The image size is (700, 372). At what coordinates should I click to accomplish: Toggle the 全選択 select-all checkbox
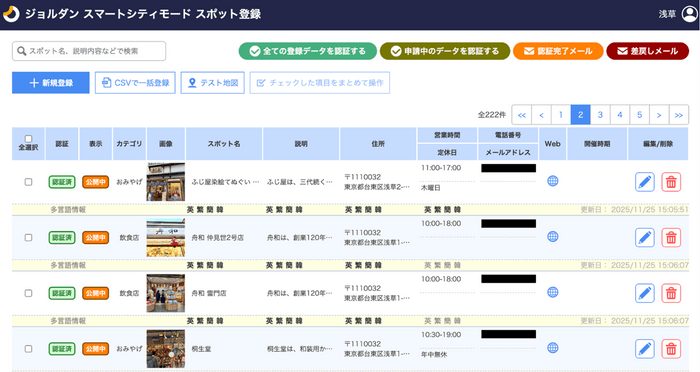(x=28, y=138)
